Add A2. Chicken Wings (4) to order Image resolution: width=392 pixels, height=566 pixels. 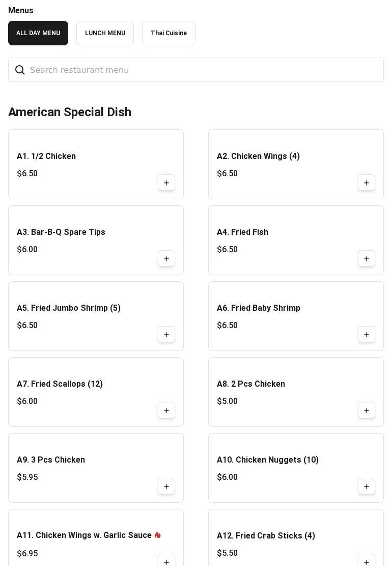coord(367,183)
